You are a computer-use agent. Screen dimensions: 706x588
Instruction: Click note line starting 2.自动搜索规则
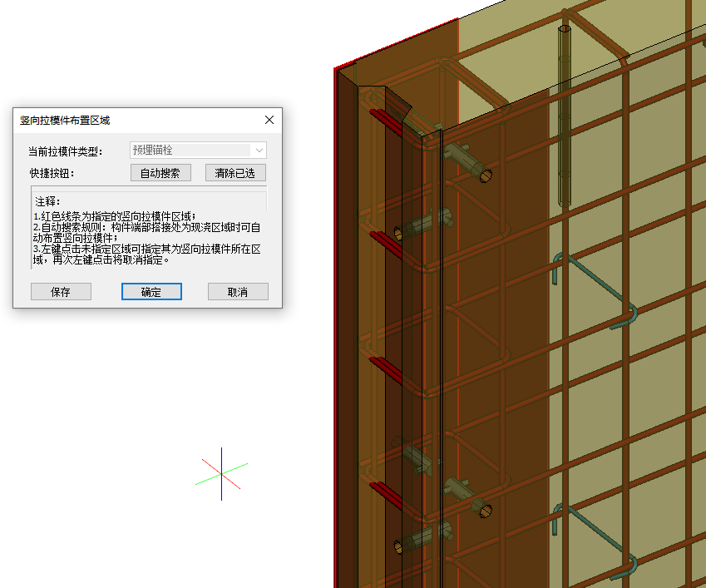point(146,233)
